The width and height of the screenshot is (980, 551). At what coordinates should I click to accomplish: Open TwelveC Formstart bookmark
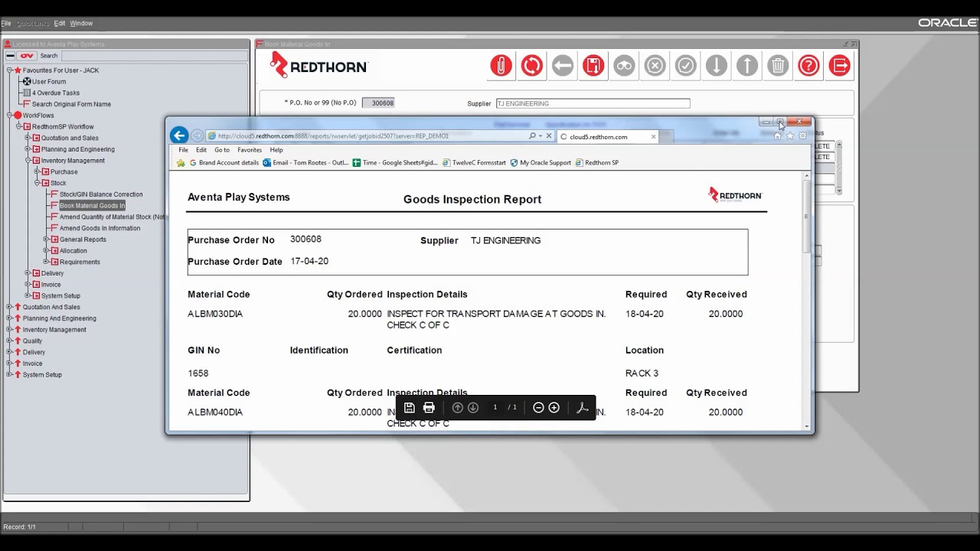474,163
